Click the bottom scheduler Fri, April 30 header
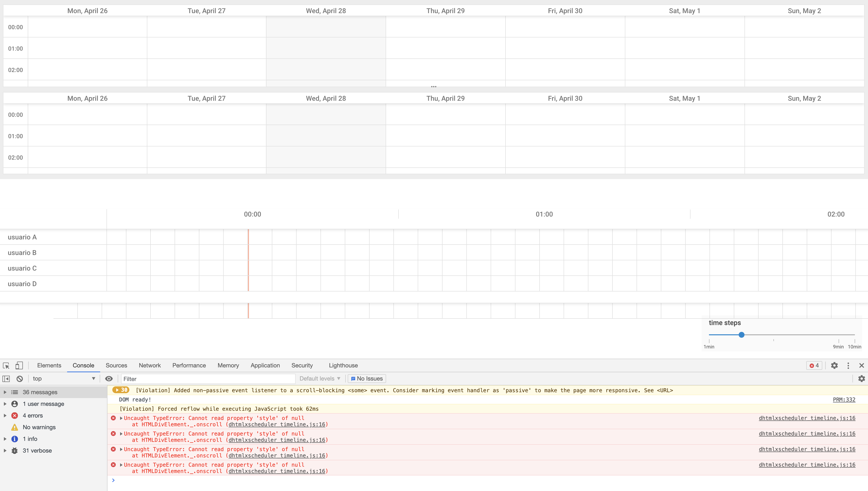This screenshot has width=868, height=491. click(x=565, y=99)
